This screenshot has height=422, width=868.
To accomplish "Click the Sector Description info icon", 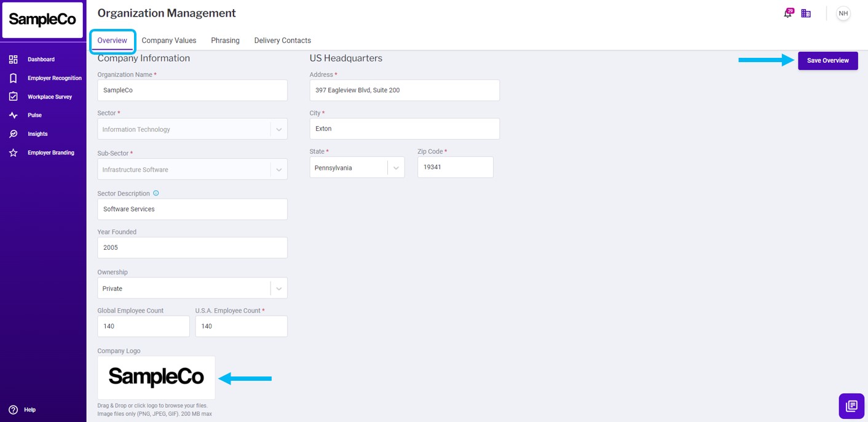I will pos(156,193).
